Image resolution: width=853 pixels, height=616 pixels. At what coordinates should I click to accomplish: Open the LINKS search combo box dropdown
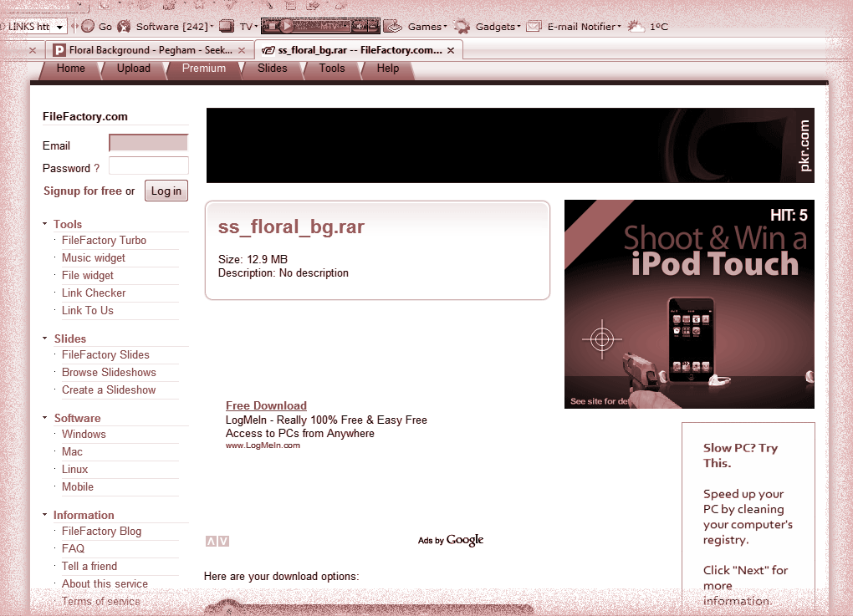click(59, 27)
